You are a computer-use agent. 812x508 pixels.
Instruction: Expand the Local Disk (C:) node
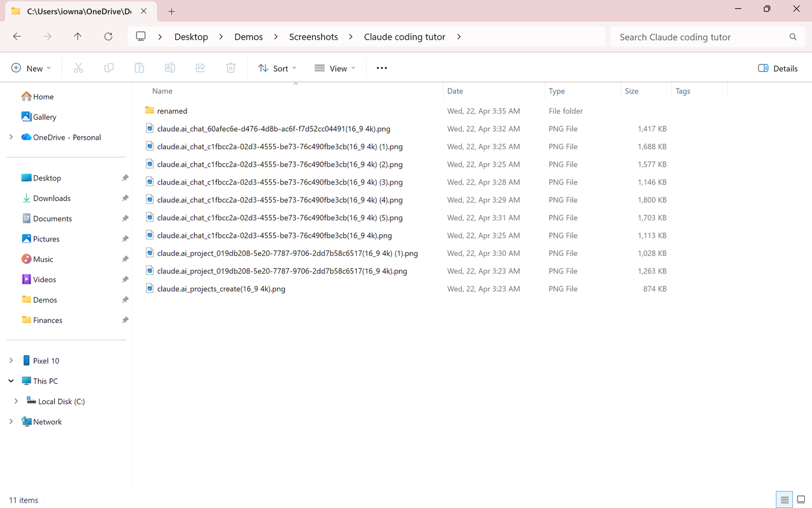(x=16, y=401)
